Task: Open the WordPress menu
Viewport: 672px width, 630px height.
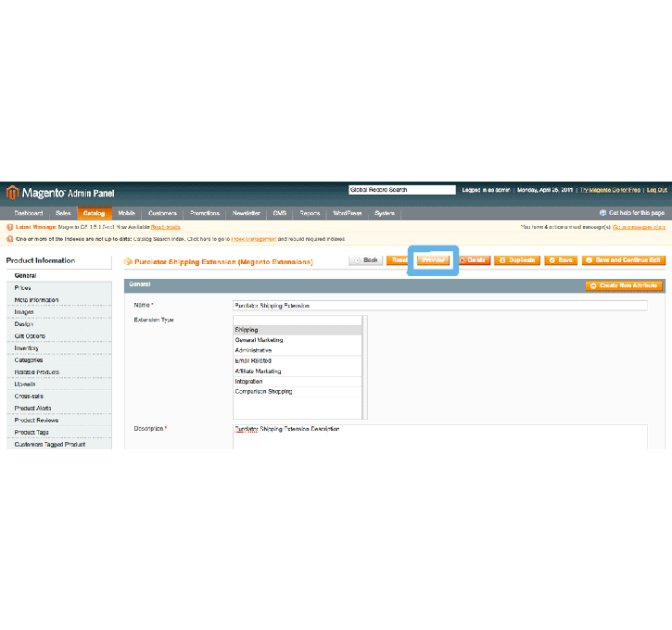Action: (348, 213)
